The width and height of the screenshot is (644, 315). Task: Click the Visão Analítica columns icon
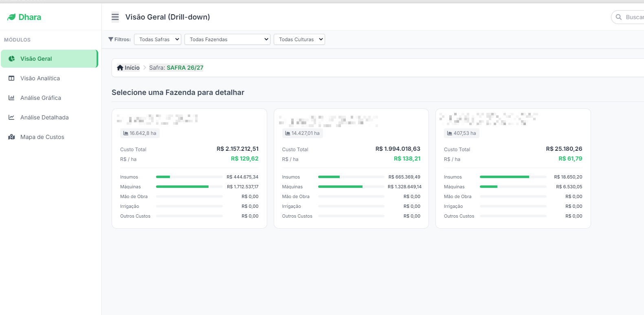click(11, 78)
